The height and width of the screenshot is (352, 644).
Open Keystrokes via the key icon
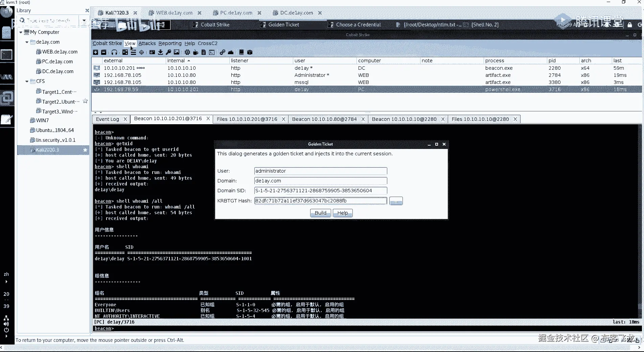[168, 52]
